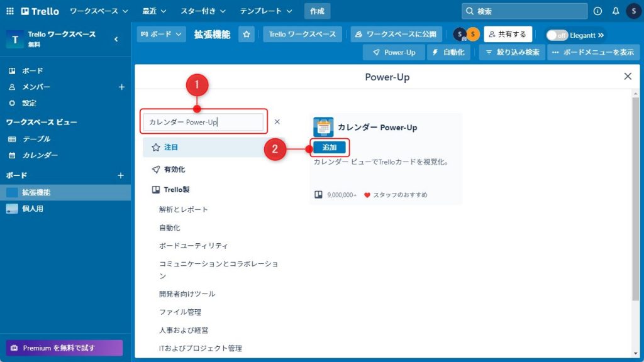644x362 pixels.
Task: Select the 解析とレポート category
Action: pos(183,210)
